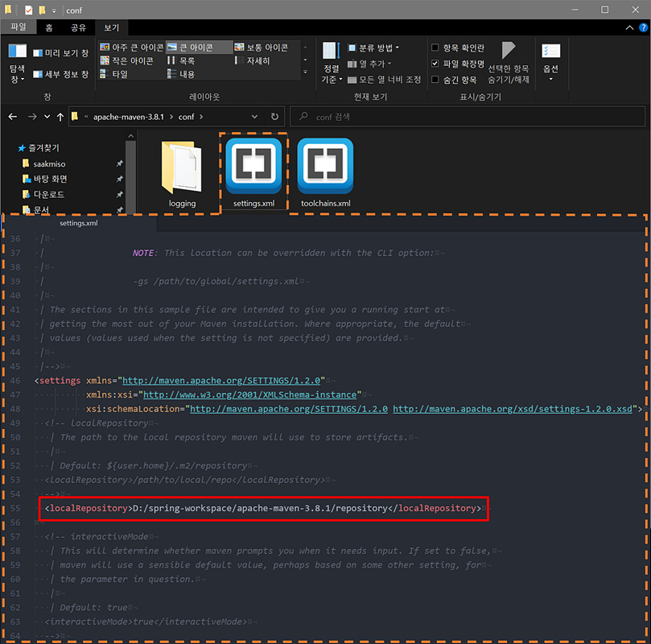Open the sort by (정렬 기준) menu
Viewport: 651px width, 644px height.
[332, 63]
